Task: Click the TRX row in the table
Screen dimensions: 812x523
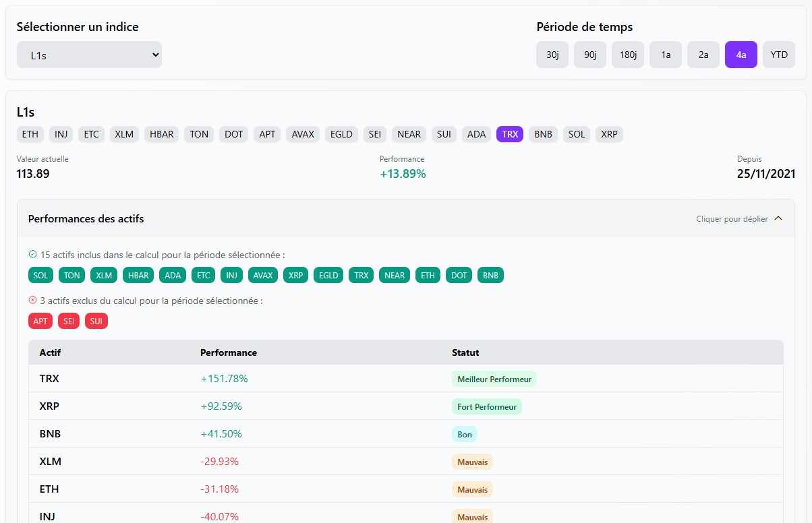Action: pos(406,379)
